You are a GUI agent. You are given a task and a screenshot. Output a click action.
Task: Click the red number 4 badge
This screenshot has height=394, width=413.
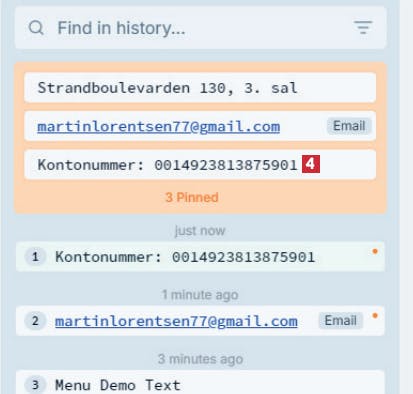311,164
